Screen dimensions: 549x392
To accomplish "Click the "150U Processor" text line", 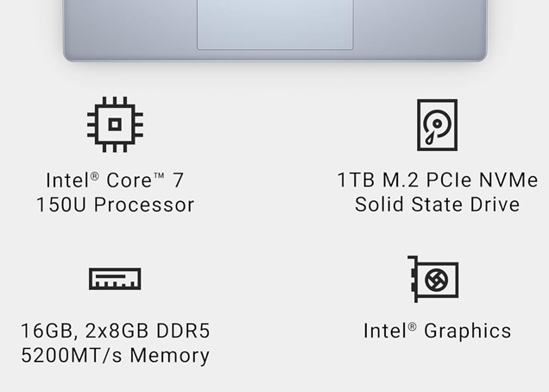I will click(115, 205).
